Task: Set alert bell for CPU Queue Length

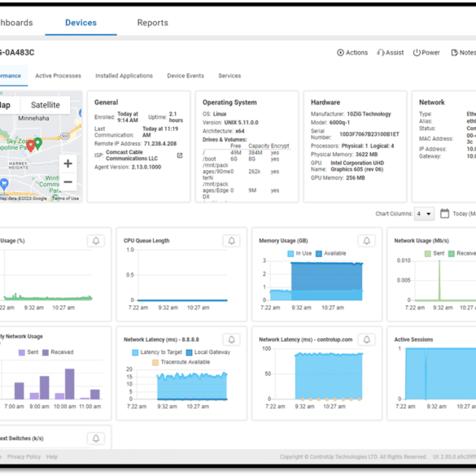Action: tap(231, 241)
